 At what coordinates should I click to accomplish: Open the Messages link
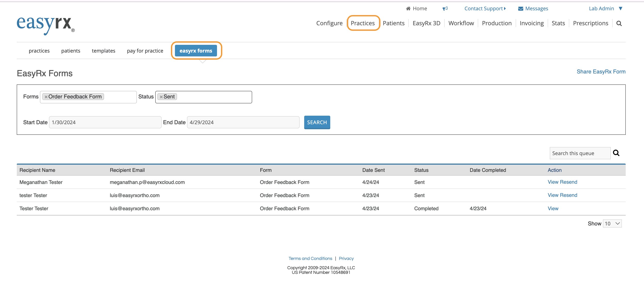click(x=537, y=9)
